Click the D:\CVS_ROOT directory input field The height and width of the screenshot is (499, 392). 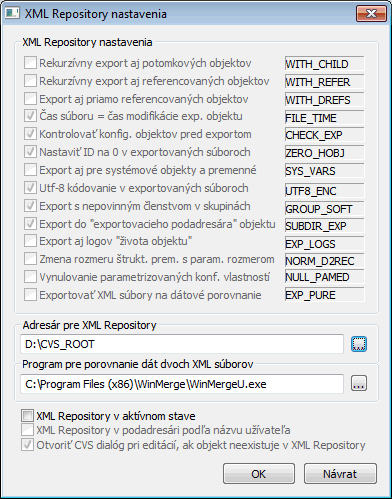(182, 344)
